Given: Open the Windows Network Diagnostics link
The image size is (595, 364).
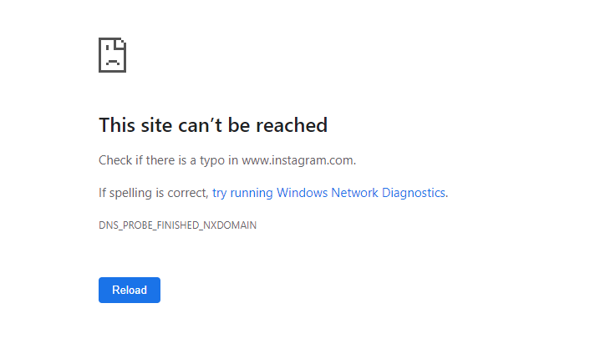Looking at the screenshot, I should click(328, 193).
